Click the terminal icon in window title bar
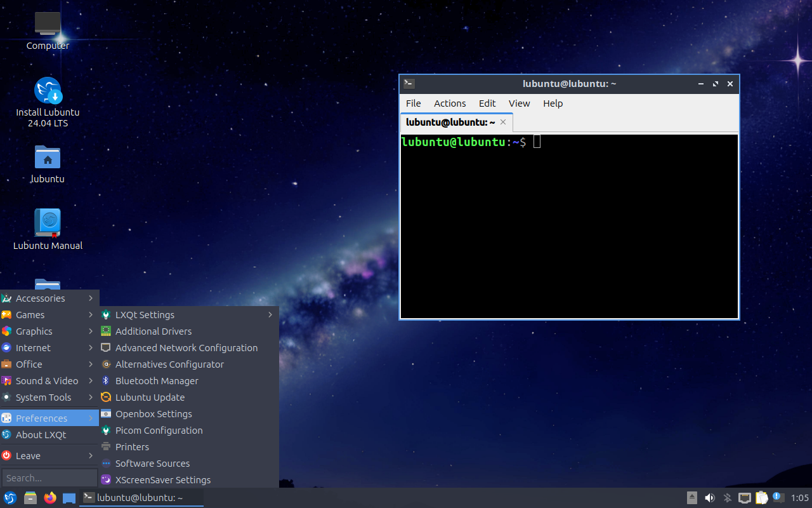812x508 pixels. pyautogui.click(x=409, y=84)
